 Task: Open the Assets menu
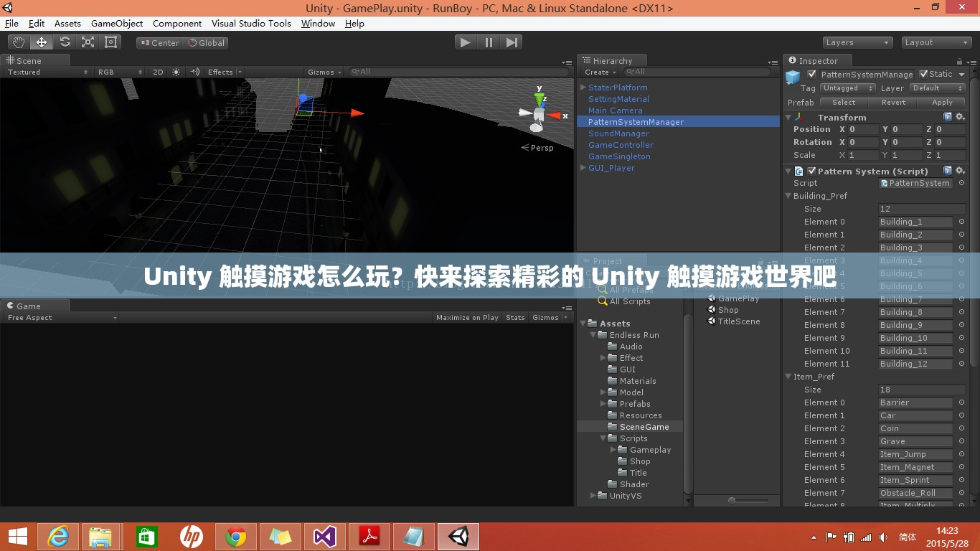(67, 23)
